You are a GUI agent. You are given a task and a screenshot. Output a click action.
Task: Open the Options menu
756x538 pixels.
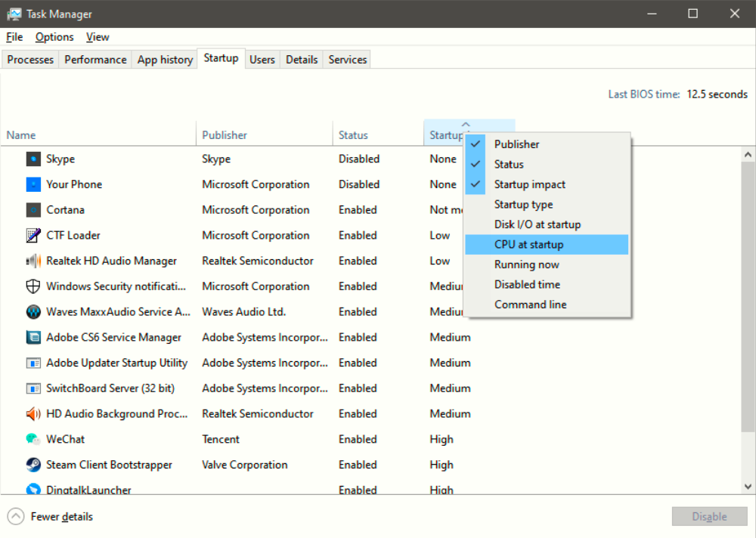pyautogui.click(x=54, y=37)
